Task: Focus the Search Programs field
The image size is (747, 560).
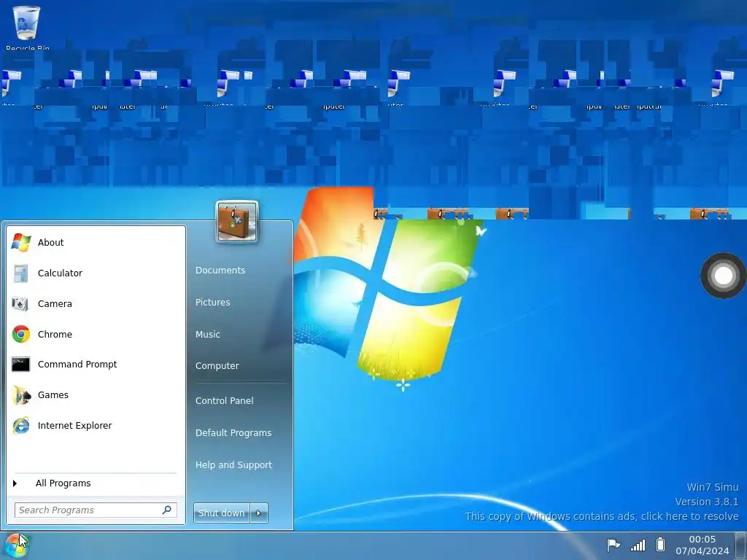Action: click(96, 510)
